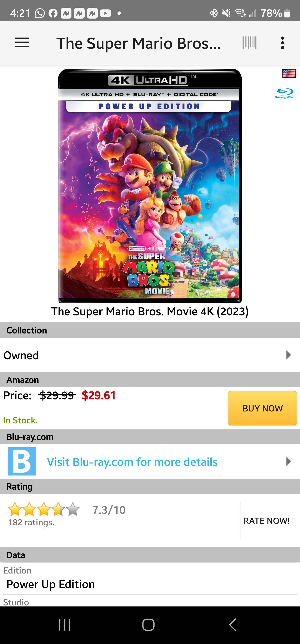This screenshot has height=644, width=300.
Task: Open the three-dot overflow menu
Action: point(282,43)
